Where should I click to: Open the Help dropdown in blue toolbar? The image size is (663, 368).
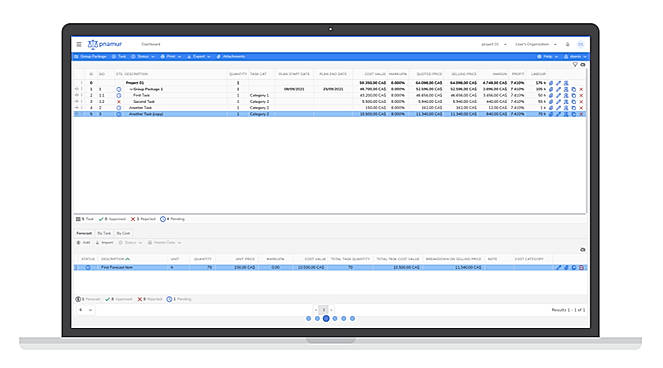click(x=548, y=57)
